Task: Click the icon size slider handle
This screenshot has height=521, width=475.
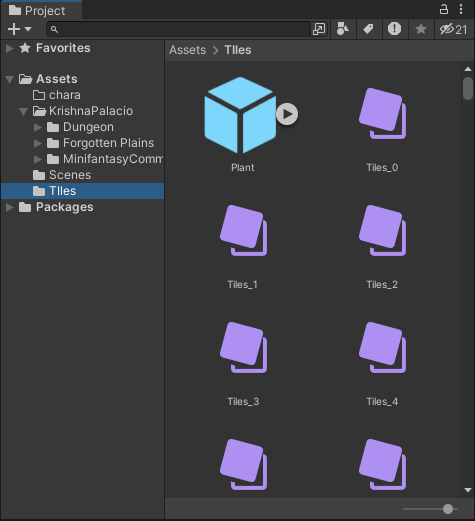Action: [448, 509]
